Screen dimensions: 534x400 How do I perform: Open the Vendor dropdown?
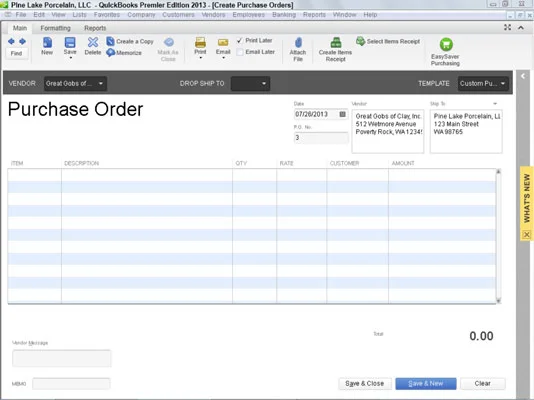(75, 83)
